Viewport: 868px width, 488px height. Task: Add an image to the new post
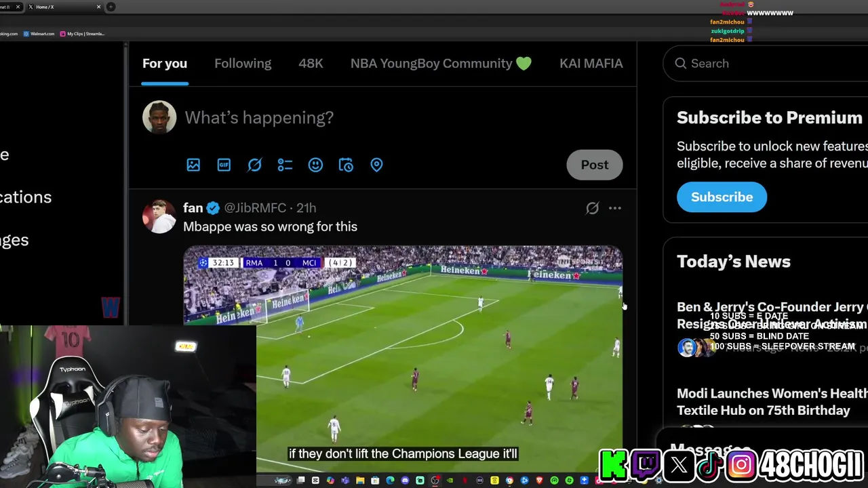193,165
